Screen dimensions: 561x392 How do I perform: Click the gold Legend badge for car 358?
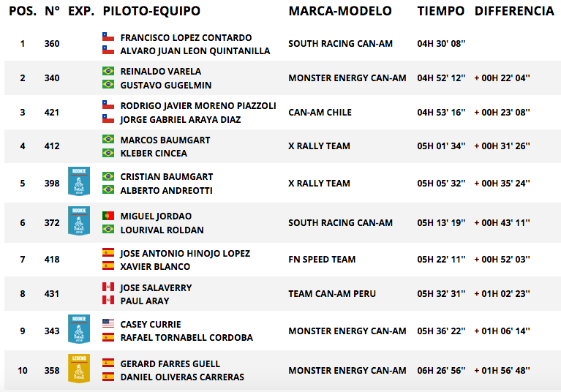(79, 369)
